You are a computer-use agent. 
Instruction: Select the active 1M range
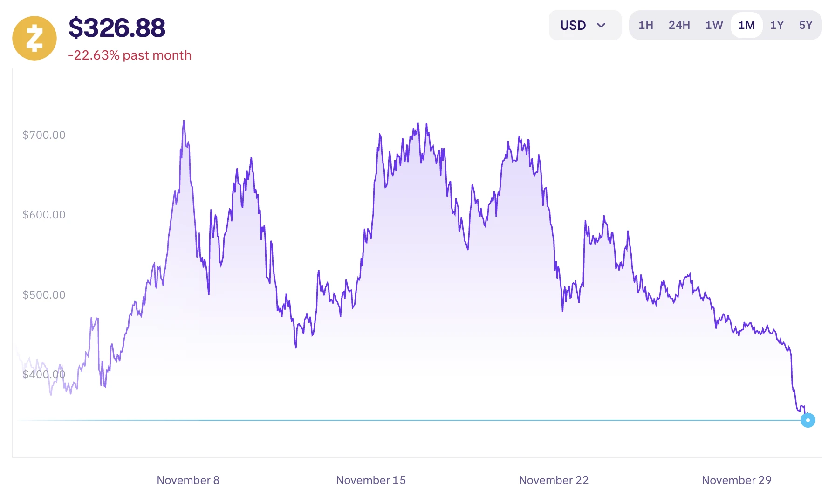tap(746, 25)
